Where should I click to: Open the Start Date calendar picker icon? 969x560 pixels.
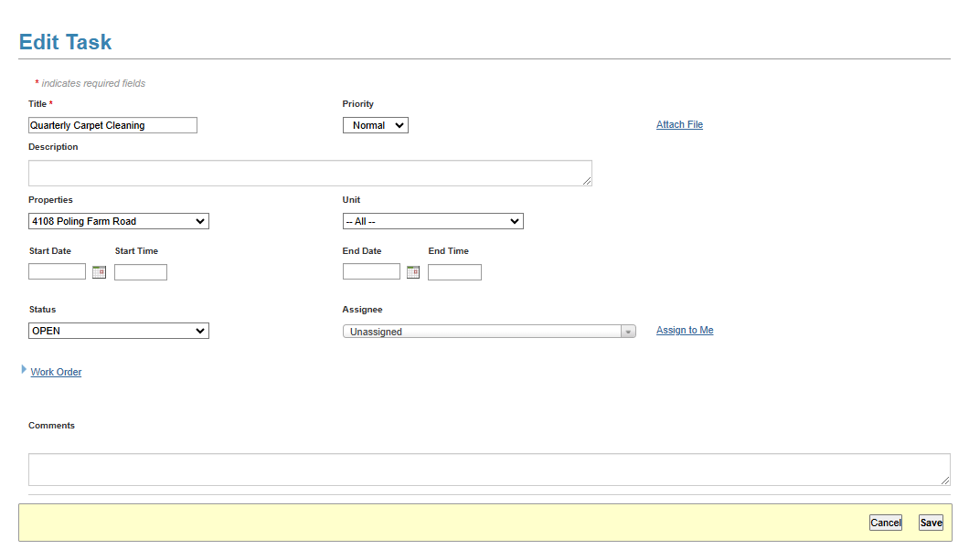(100, 272)
